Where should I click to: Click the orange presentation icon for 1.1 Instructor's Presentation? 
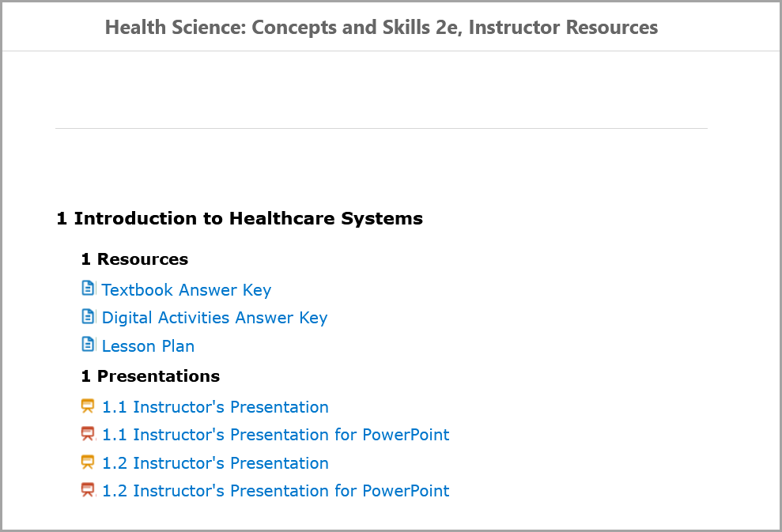tap(88, 406)
